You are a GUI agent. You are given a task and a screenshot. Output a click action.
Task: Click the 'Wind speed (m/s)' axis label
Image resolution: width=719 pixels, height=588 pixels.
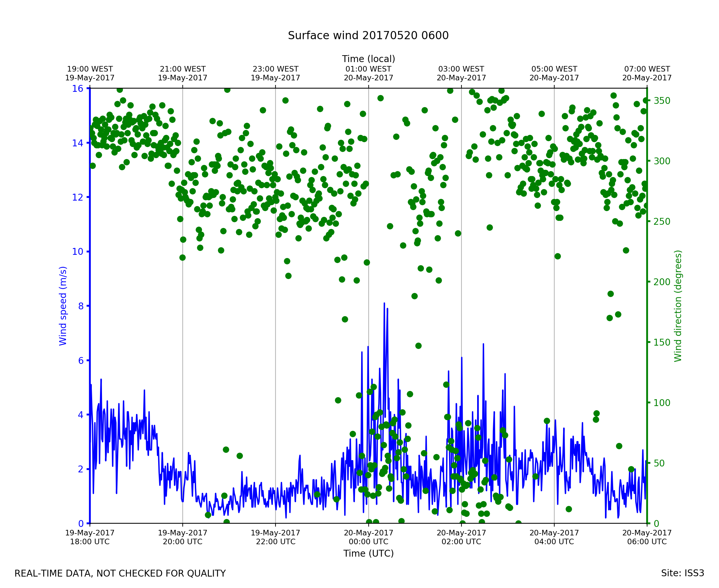(x=63, y=306)
